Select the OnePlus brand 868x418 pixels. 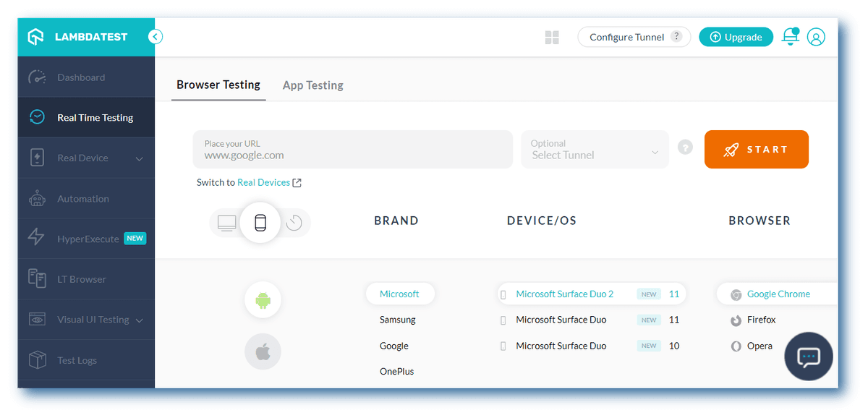click(x=397, y=372)
